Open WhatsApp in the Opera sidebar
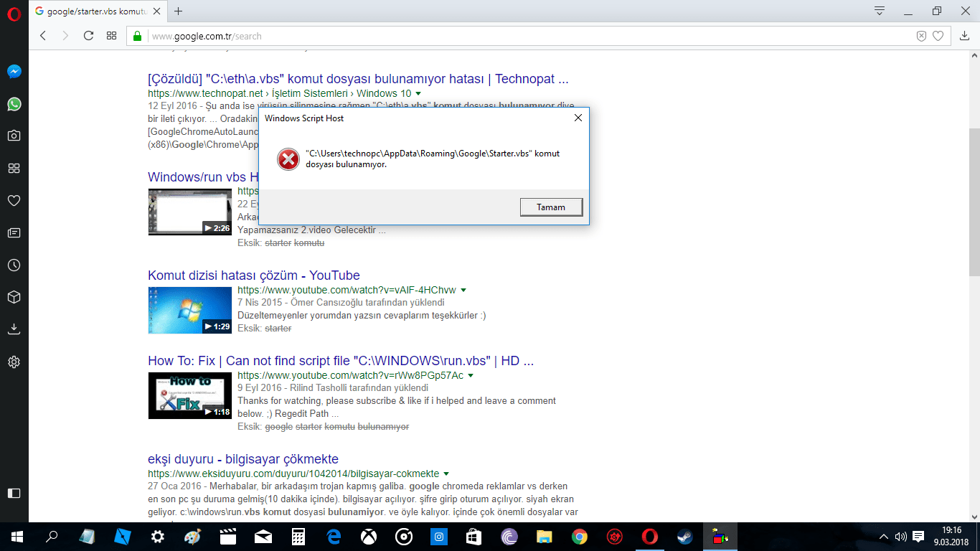 [x=14, y=104]
